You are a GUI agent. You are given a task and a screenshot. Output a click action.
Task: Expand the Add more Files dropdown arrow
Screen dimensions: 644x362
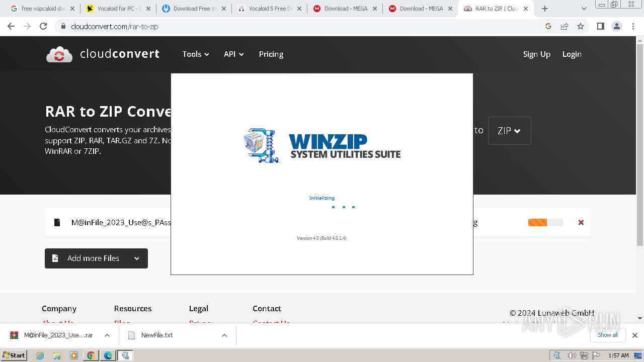point(136,258)
